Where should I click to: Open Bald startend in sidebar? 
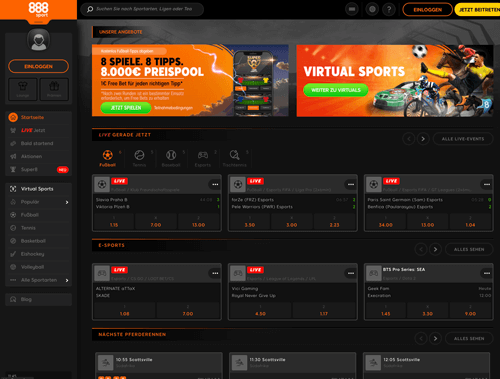[39, 143]
